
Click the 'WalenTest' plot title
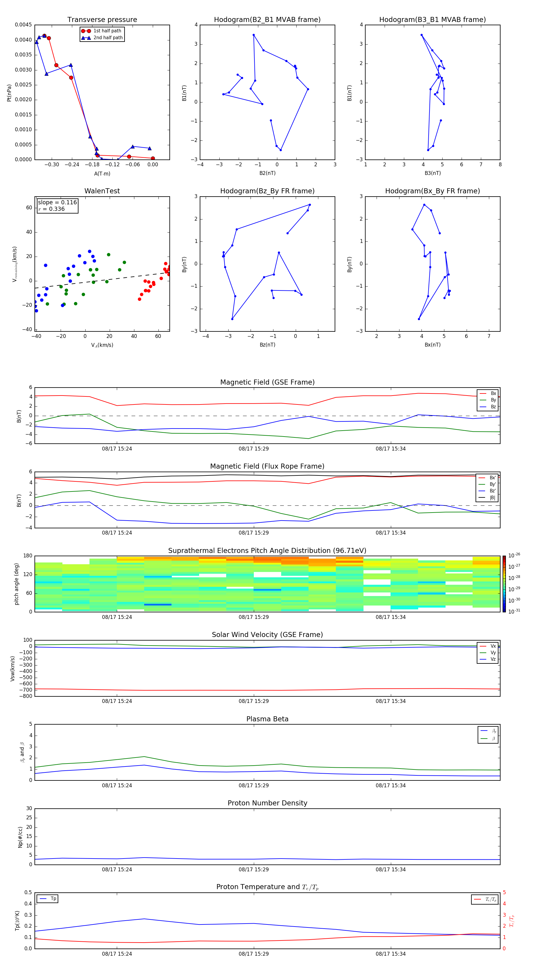pos(102,191)
